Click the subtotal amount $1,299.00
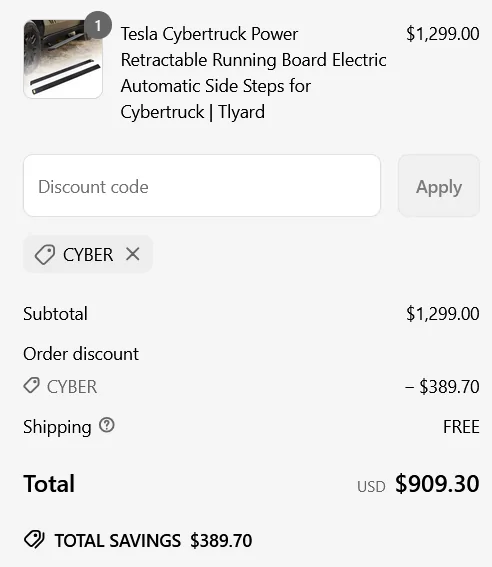The image size is (492, 567). 442,314
